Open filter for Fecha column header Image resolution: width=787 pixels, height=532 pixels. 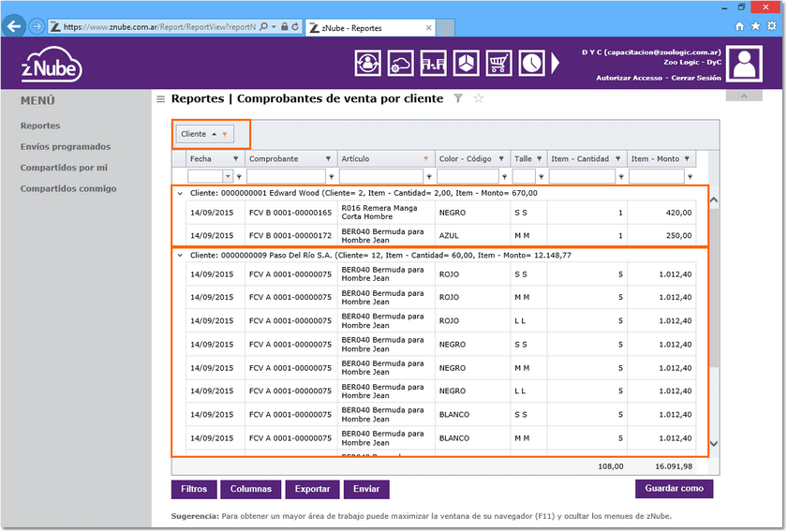click(x=235, y=158)
